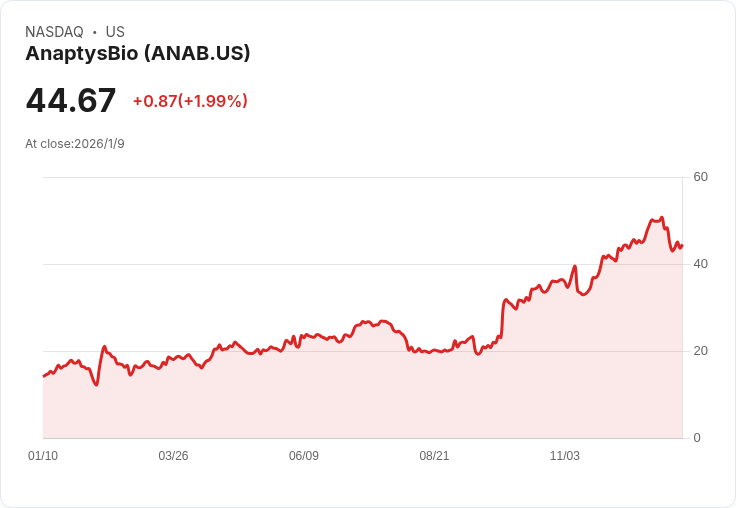Click the dot separator between NASDAQ and US
This screenshot has width=736, height=508.
point(95,32)
